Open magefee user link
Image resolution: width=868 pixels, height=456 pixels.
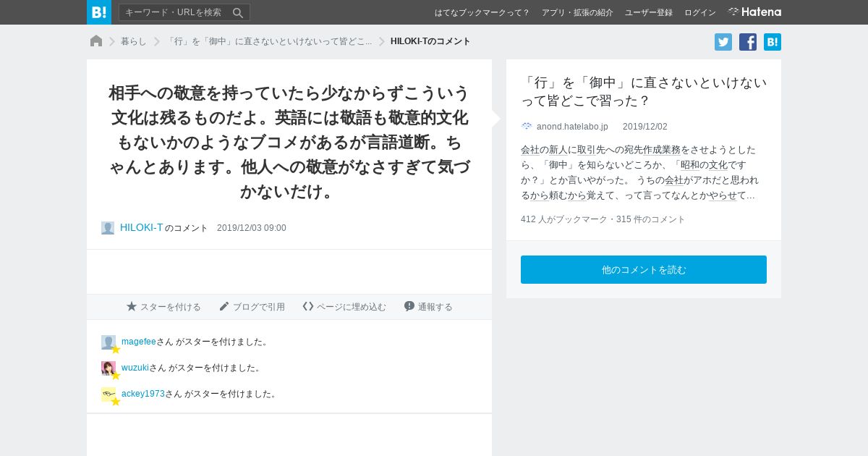(139, 342)
